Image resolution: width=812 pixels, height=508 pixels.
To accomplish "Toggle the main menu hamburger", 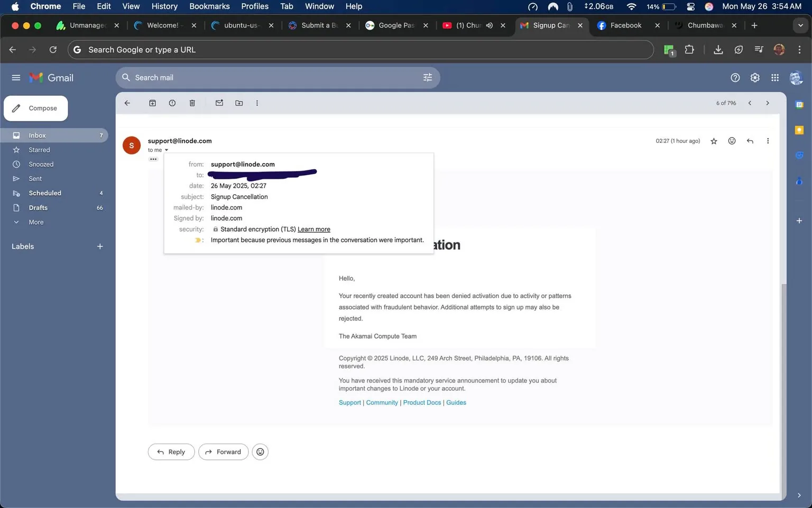I will (x=15, y=77).
